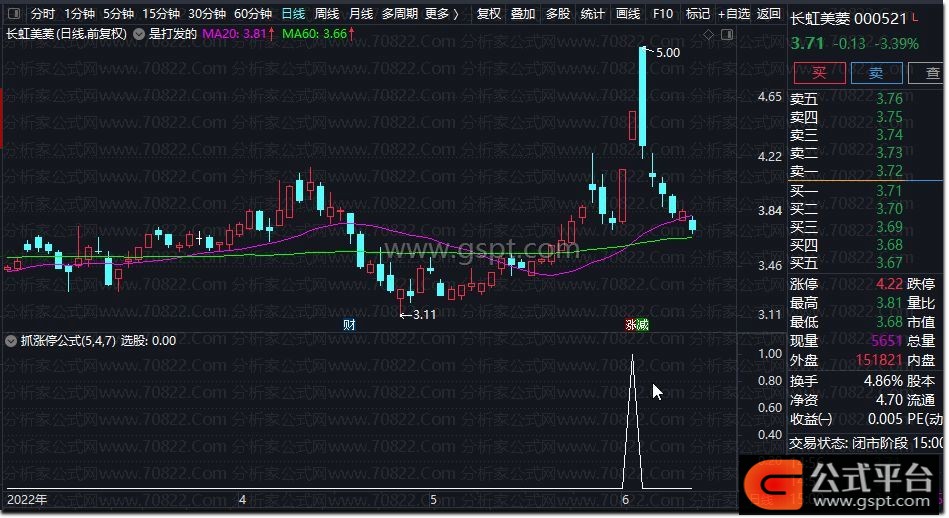
Task: Click the 现量 5651 value
Action: pos(887,341)
